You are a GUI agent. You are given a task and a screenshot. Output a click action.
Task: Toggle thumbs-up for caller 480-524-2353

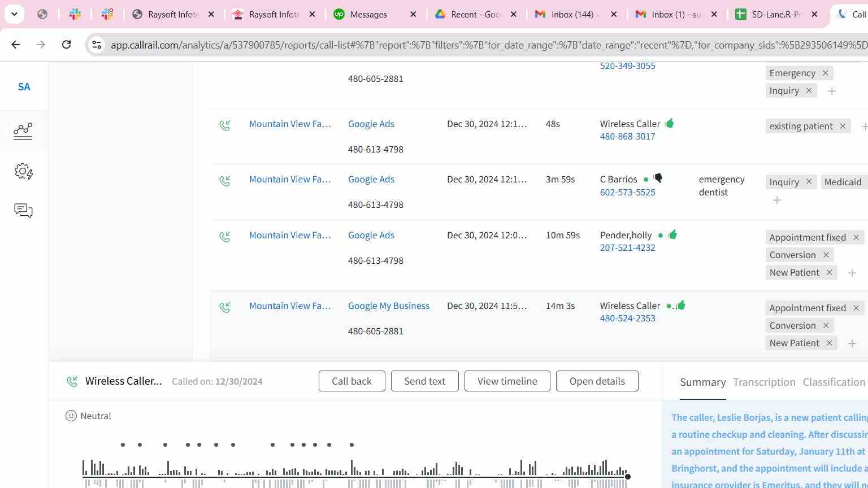click(x=680, y=305)
